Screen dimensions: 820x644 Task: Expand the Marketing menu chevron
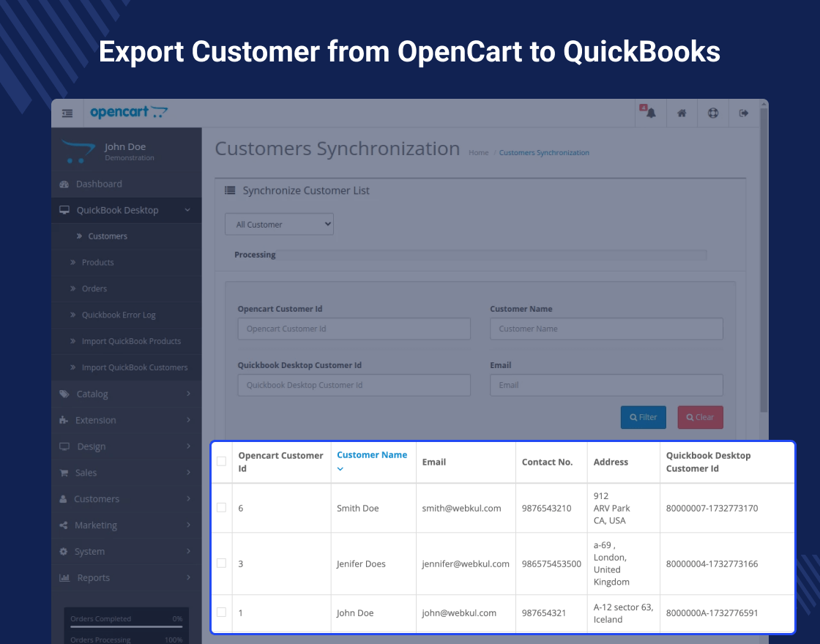click(x=188, y=525)
